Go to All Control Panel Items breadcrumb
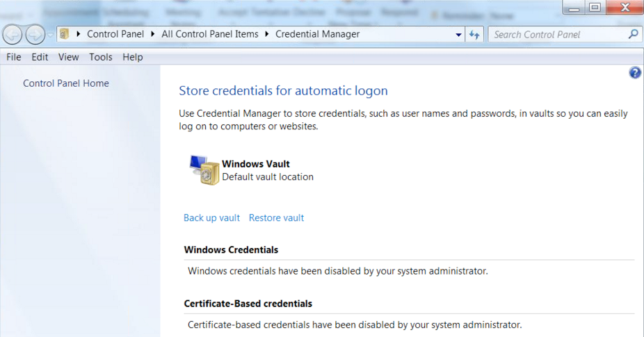Viewport: 644px width, 337px height. click(209, 34)
